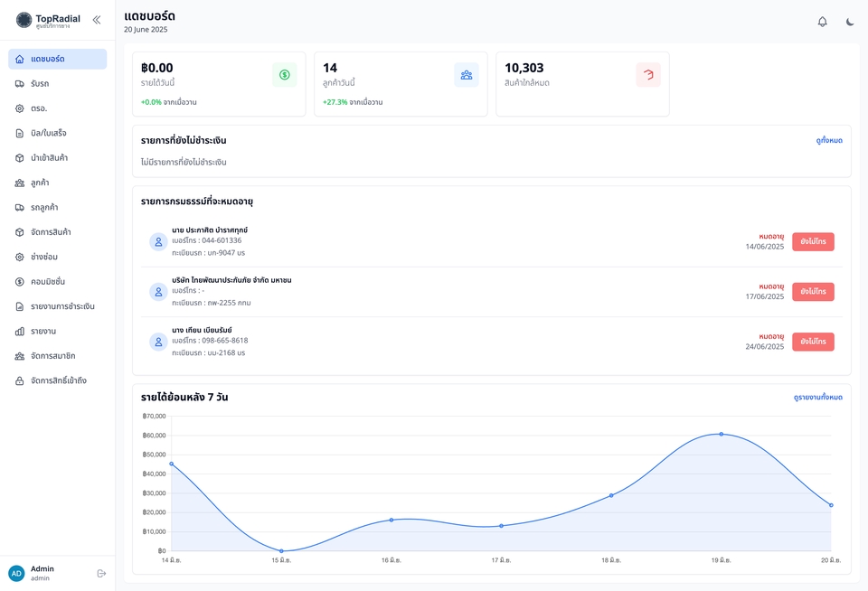
Task: Navigate to จัดการสิทธิ์เข้าถึง
Action: coord(58,380)
